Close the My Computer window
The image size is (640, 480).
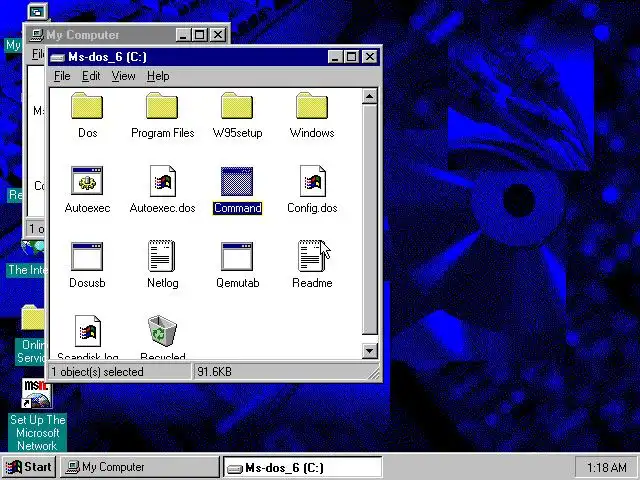coord(218,35)
